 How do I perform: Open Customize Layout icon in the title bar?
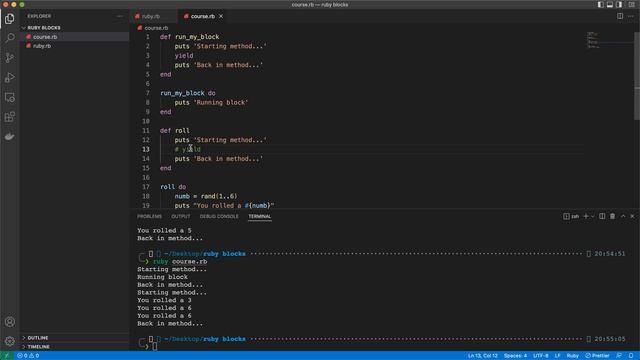click(x=631, y=4)
